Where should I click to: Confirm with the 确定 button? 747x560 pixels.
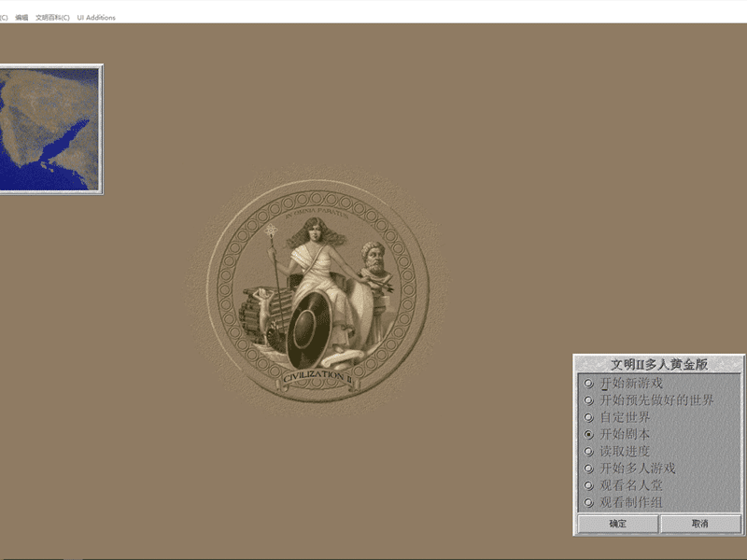617,524
